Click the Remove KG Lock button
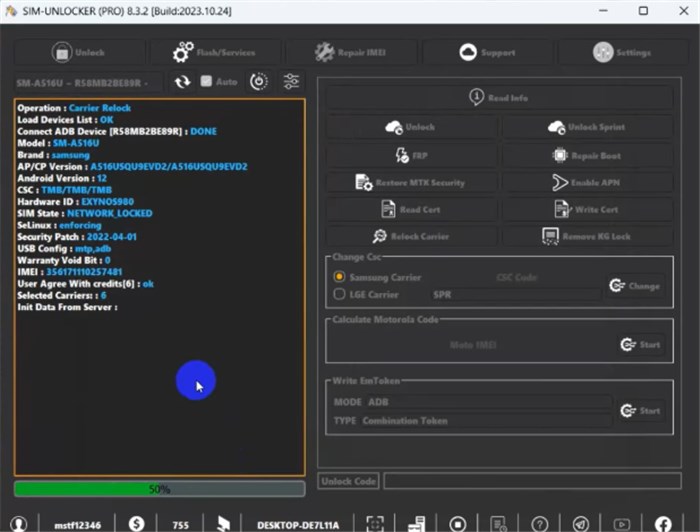This screenshot has height=532, width=700. (586, 236)
